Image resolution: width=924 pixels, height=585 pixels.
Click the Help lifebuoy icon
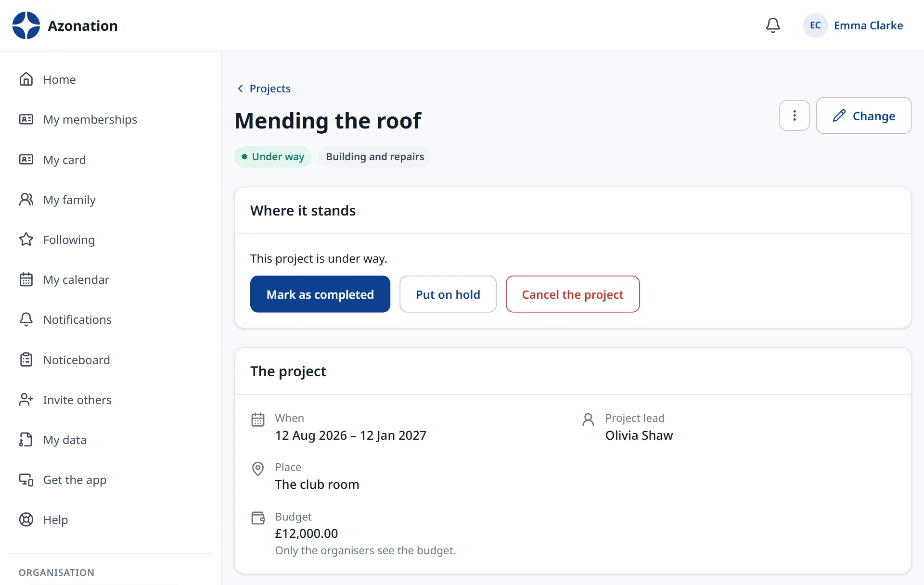click(26, 520)
